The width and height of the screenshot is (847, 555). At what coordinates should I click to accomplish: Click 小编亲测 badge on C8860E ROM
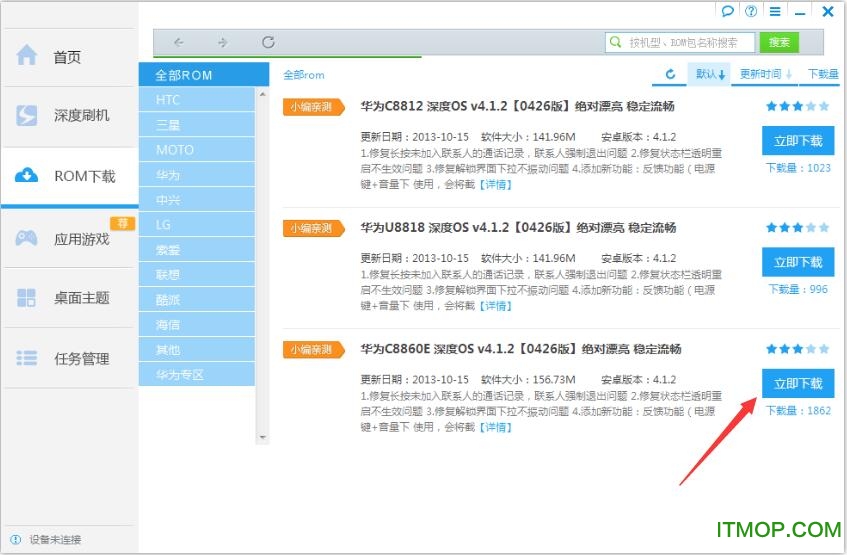313,350
